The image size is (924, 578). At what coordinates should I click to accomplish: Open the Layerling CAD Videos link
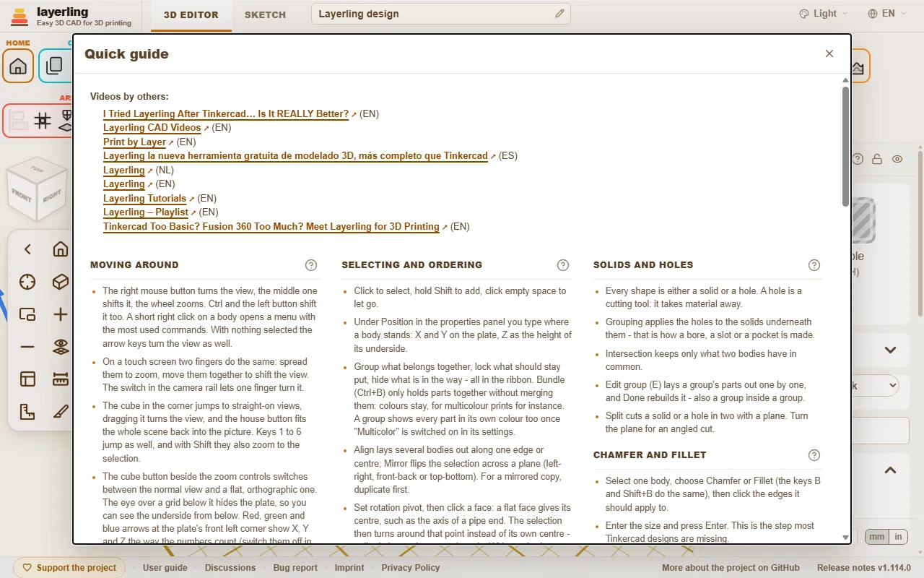click(x=152, y=128)
